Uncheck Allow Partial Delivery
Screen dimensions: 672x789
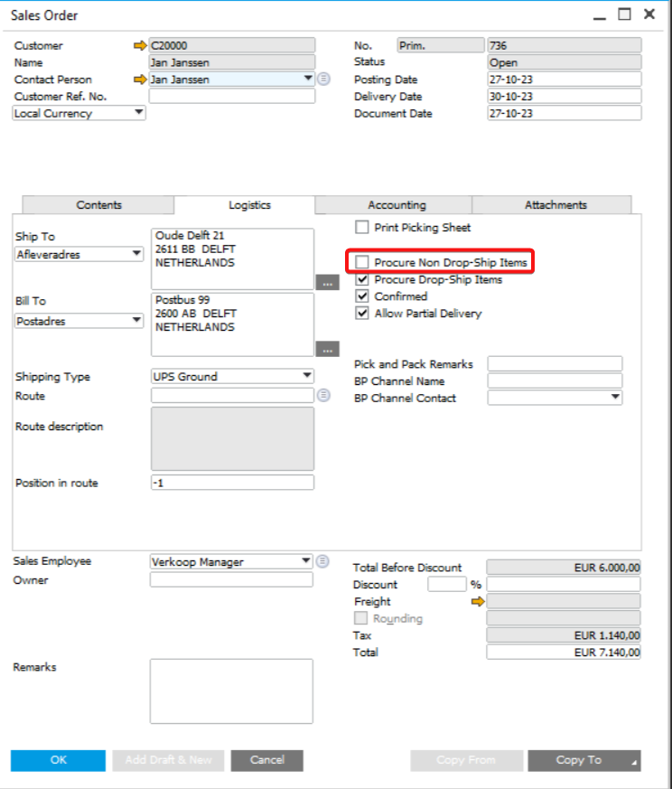coord(362,314)
